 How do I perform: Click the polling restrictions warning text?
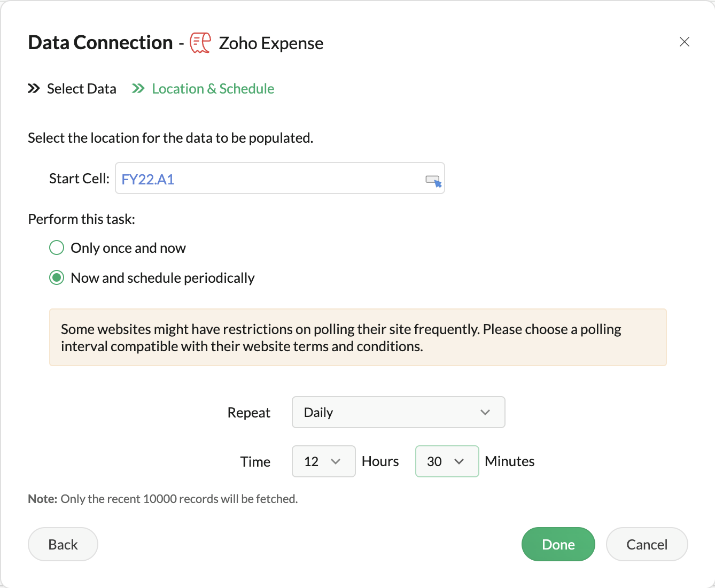(x=341, y=338)
